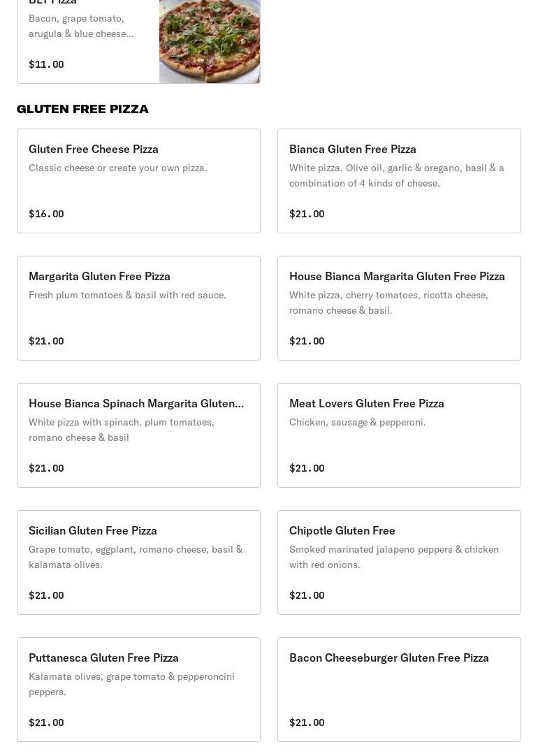Viewport: 538px width, 756px height.
Task: Select Bacon Cheeseburger Gluten Free Pizza title
Action: (388, 657)
